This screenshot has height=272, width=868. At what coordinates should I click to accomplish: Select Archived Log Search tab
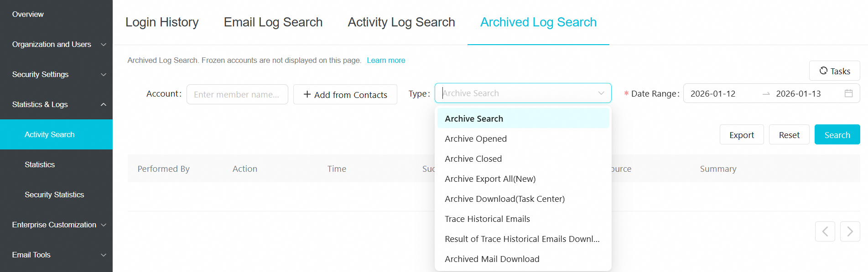pyautogui.click(x=538, y=22)
